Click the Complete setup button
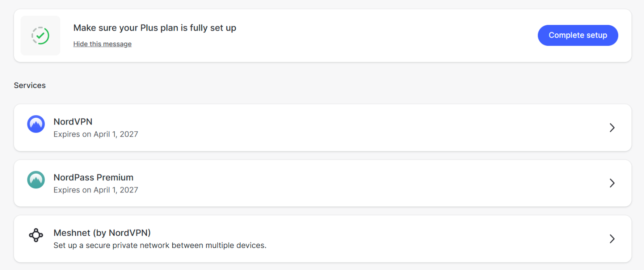644x270 pixels. point(578,35)
